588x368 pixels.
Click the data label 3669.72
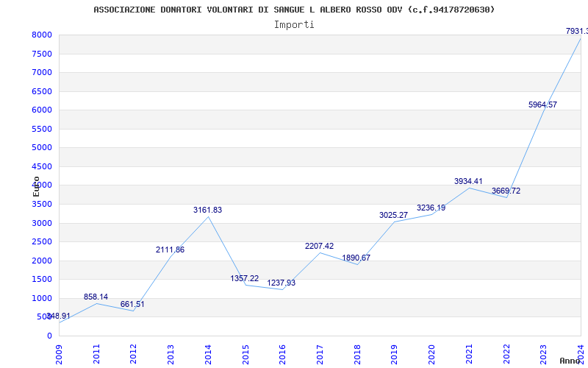[506, 191]
